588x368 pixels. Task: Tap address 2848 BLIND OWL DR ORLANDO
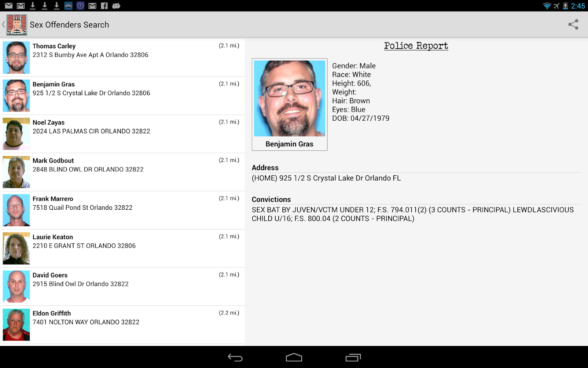point(88,169)
